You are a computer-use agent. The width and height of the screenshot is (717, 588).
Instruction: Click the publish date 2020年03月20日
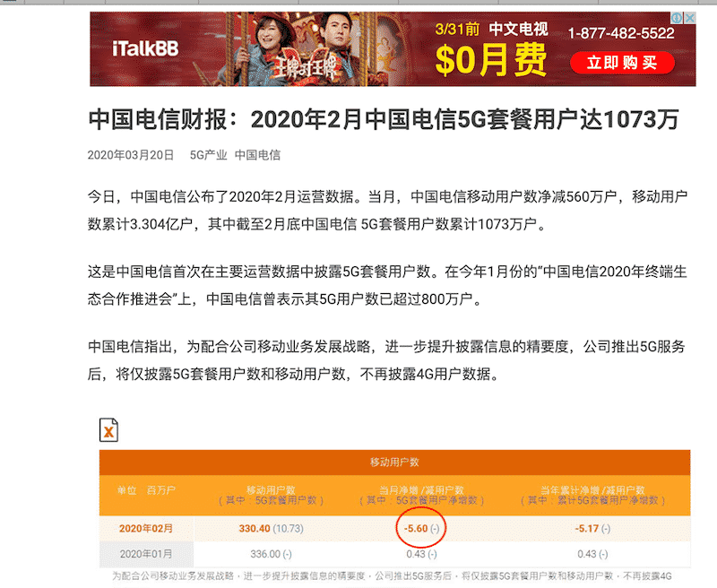click(x=131, y=155)
